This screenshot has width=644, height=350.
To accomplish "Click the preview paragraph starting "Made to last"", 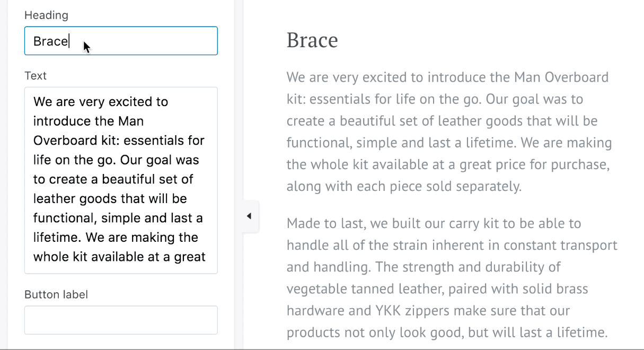I will tap(452, 278).
